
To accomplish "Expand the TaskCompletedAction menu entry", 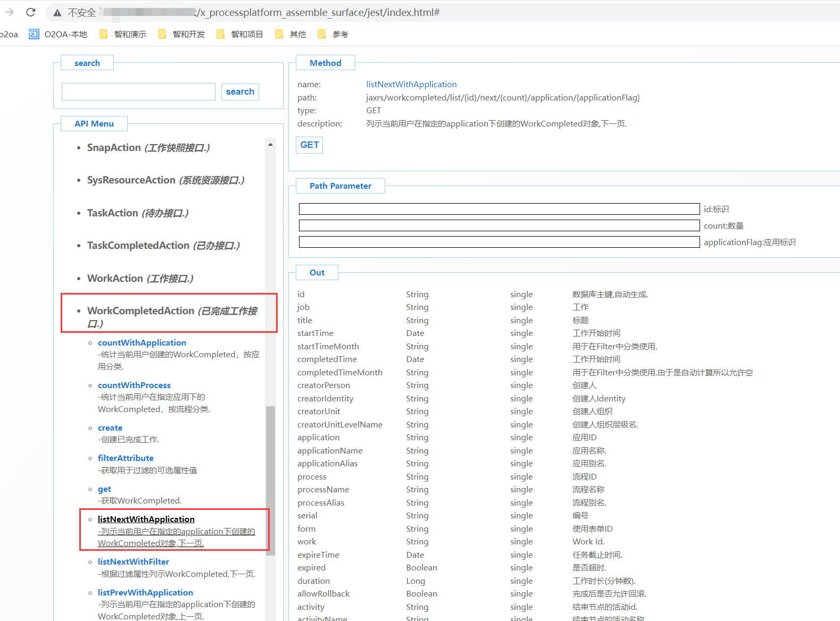I will (163, 246).
